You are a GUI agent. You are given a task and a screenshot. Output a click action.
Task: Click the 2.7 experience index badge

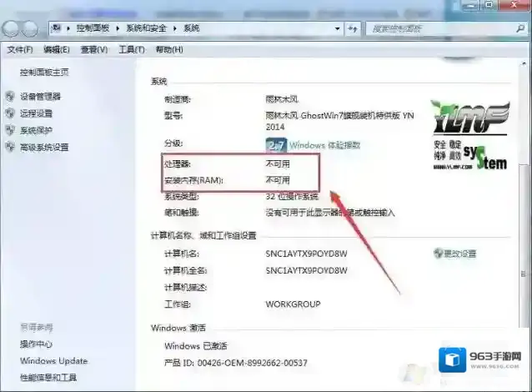[276, 145]
